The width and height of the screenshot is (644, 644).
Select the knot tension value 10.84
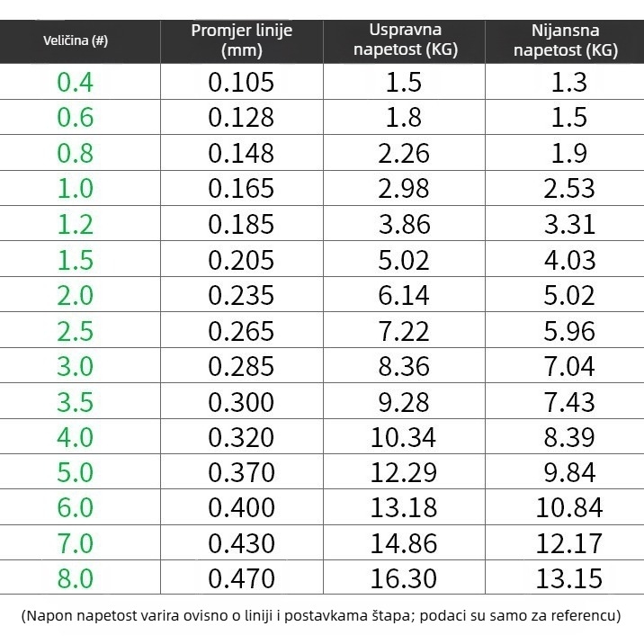click(x=569, y=507)
